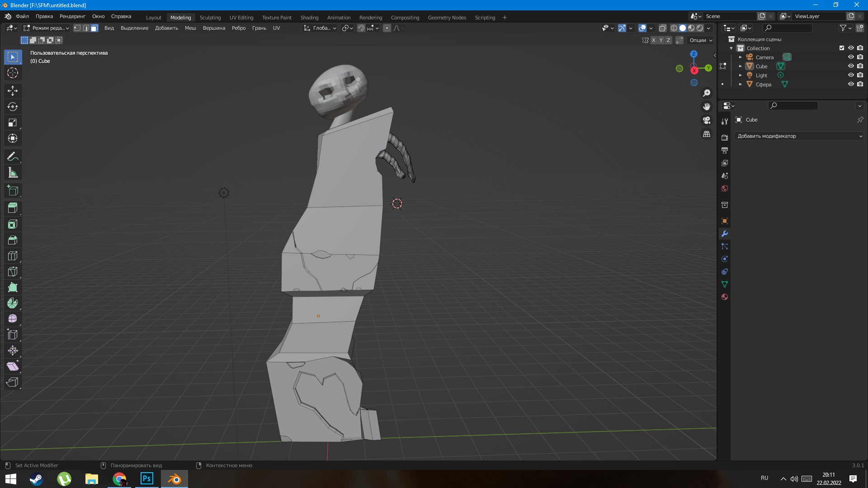
Task: Switch to the UV Editing workspace tab
Action: click(x=241, y=17)
